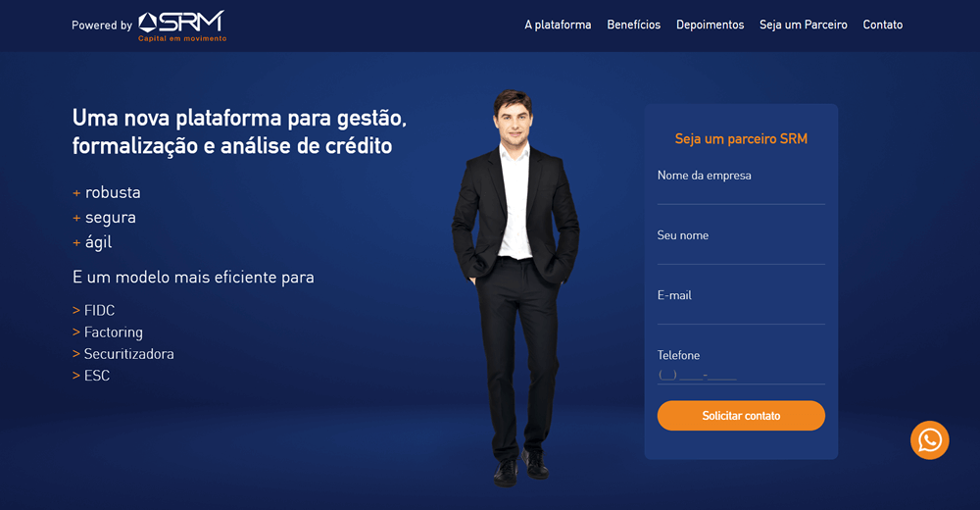Open the Depoimentos menu link

pyautogui.click(x=710, y=25)
